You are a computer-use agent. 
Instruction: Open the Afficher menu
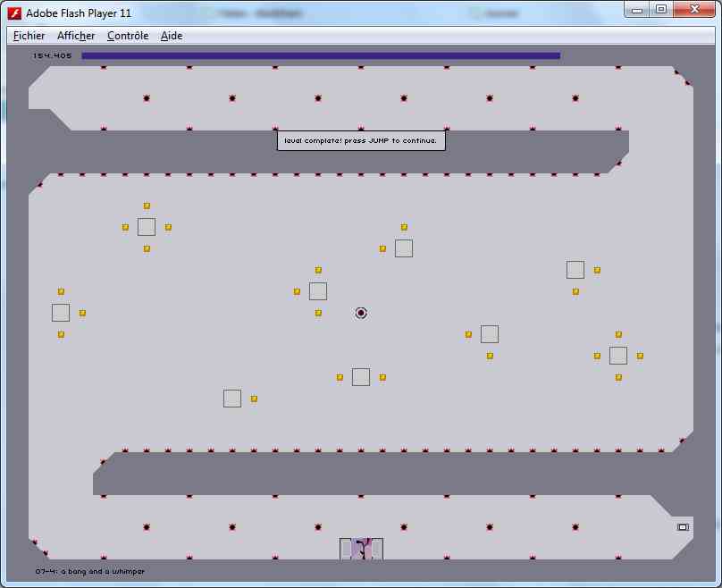coord(76,36)
